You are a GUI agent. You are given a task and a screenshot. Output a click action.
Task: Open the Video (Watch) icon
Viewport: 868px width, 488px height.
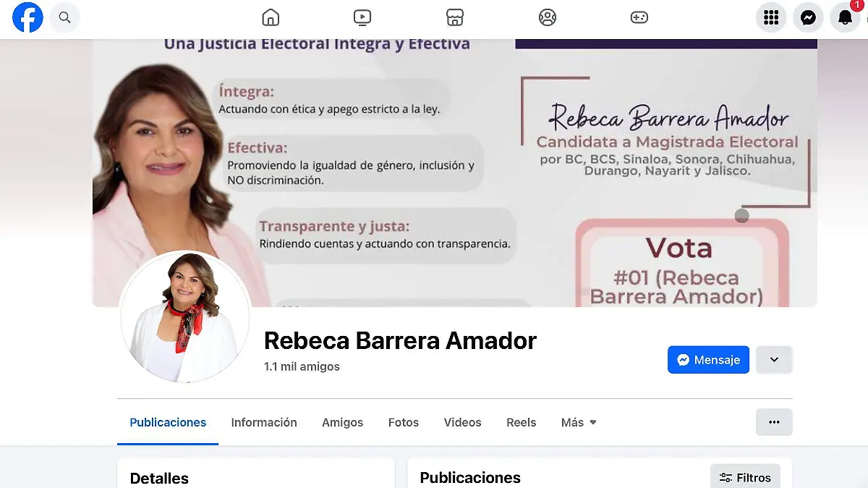[362, 17]
